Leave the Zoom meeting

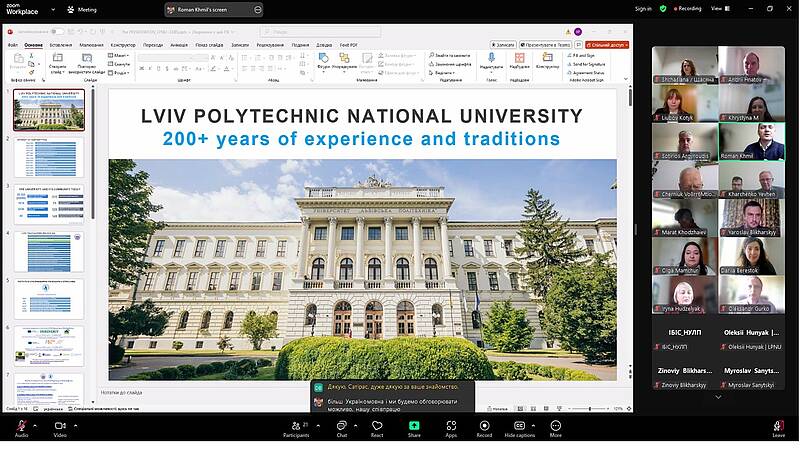click(779, 428)
